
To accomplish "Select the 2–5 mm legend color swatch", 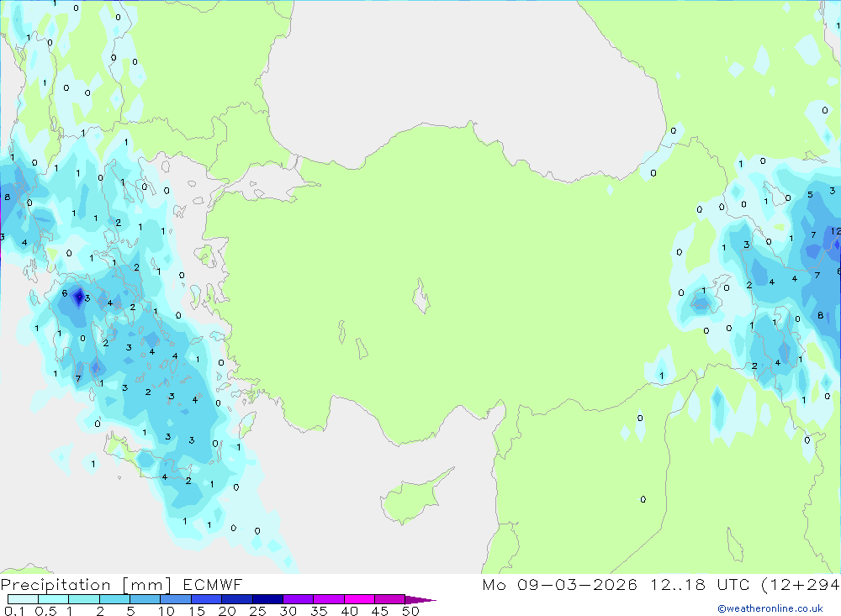I will (114, 599).
